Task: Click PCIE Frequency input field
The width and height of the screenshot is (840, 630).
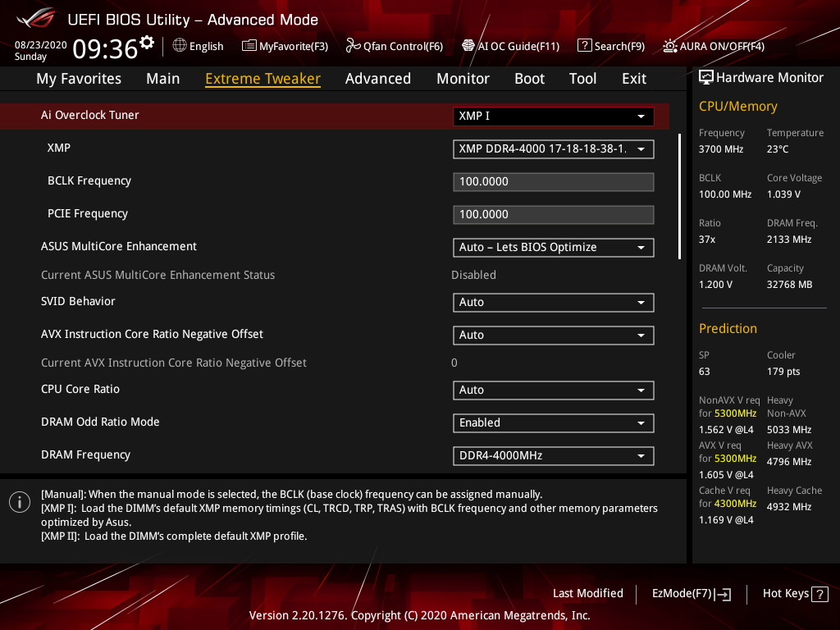Action: tap(554, 214)
